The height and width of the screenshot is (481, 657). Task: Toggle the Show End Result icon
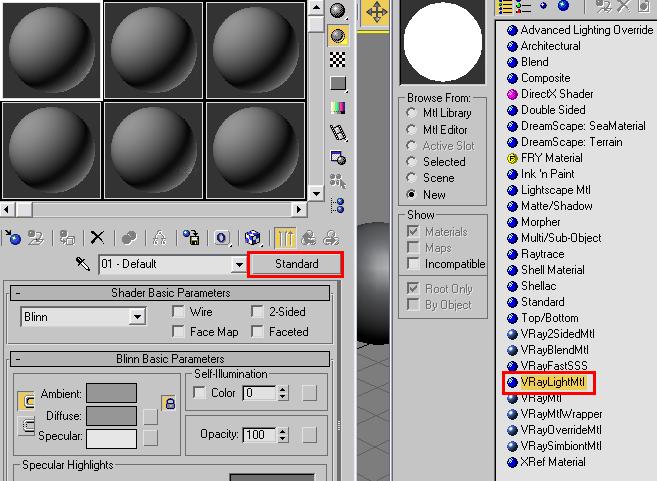pyautogui.click(x=285, y=238)
